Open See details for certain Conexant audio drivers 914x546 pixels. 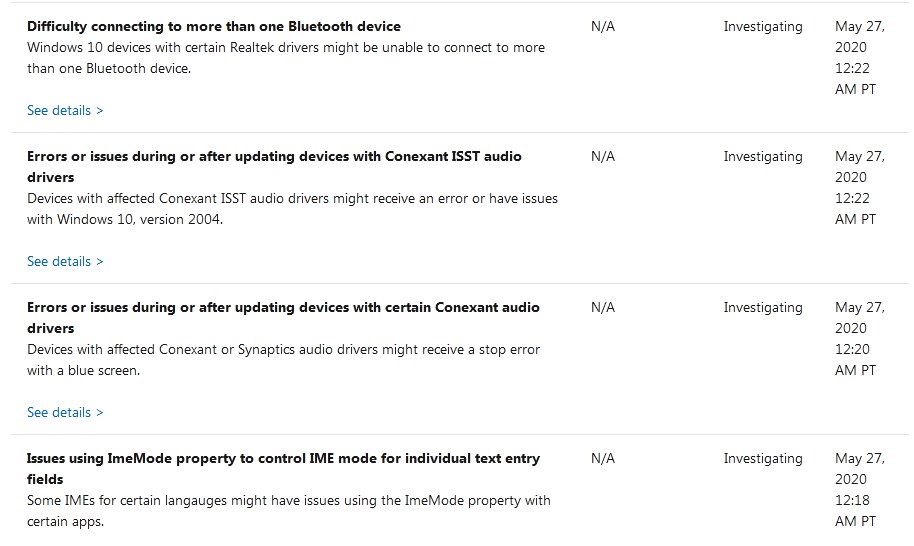point(65,413)
